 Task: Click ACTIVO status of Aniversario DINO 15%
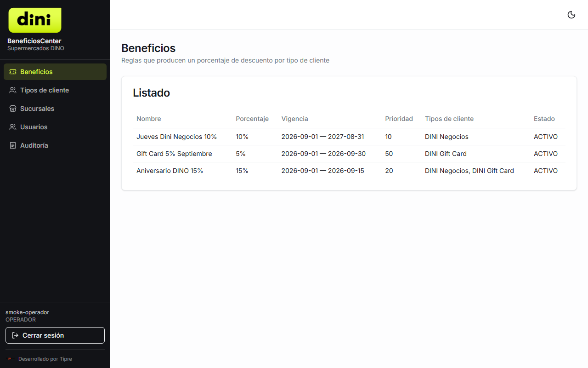pos(546,171)
